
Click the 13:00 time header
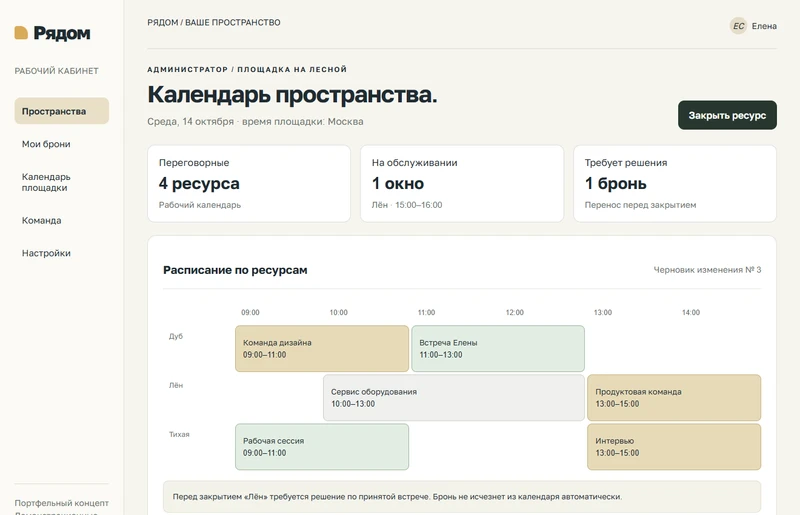pyautogui.click(x=603, y=312)
